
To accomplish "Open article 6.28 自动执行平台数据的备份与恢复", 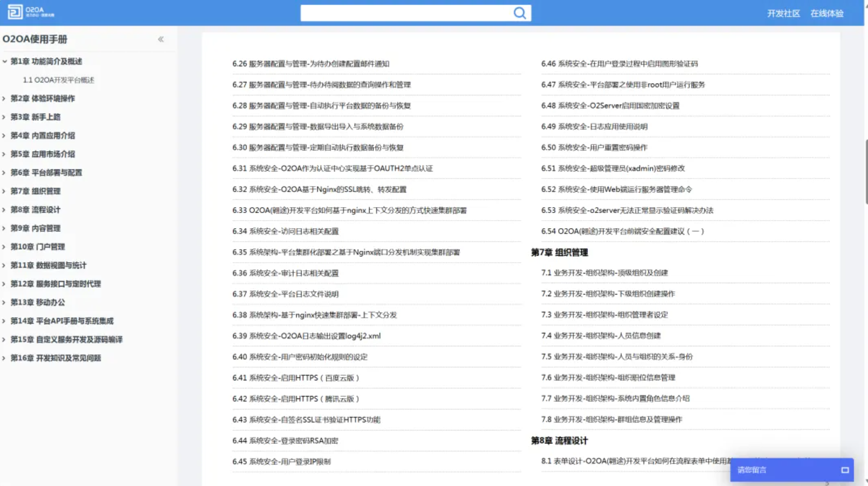I will coord(322,106).
